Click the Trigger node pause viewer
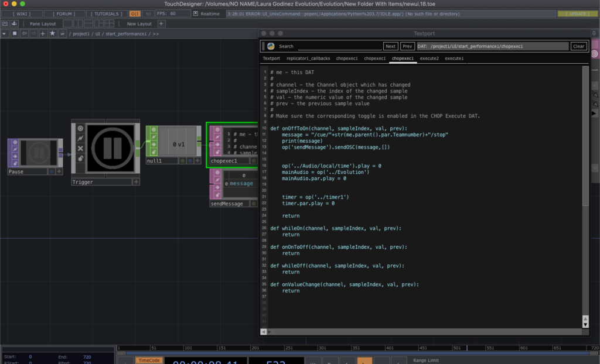600x364 pixels. [x=111, y=148]
